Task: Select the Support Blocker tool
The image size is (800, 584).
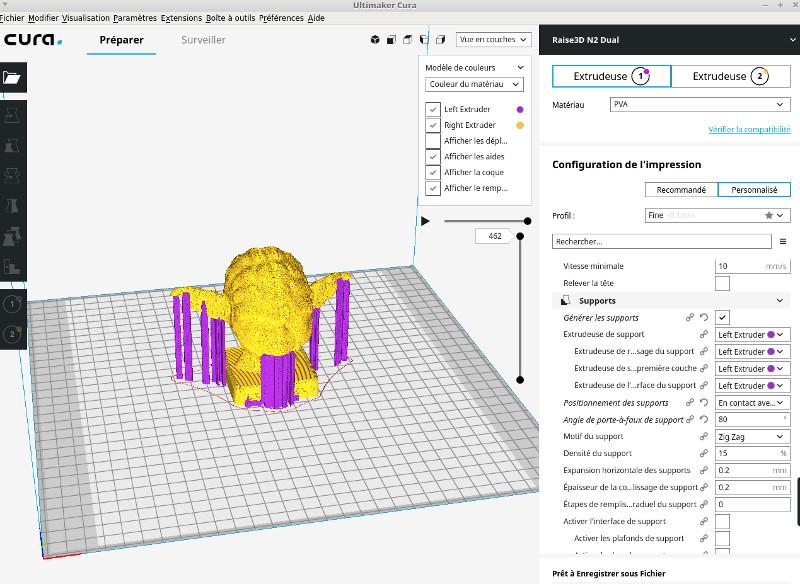Action: (x=12, y=266)
